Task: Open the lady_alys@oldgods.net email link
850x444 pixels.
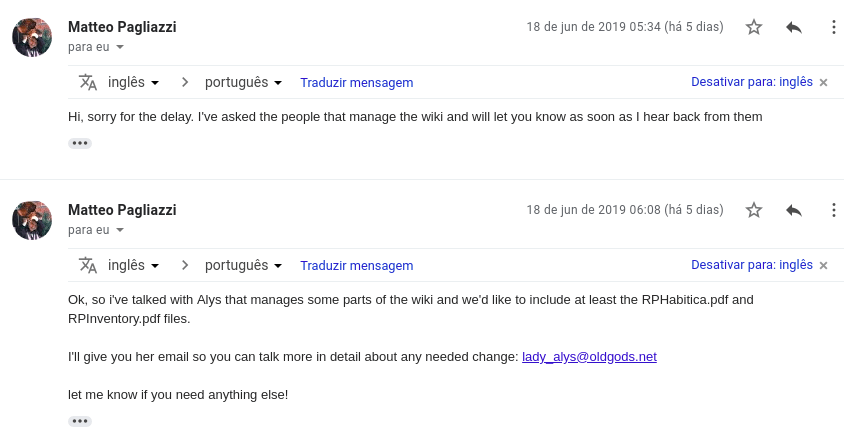Action: point(589,357)
